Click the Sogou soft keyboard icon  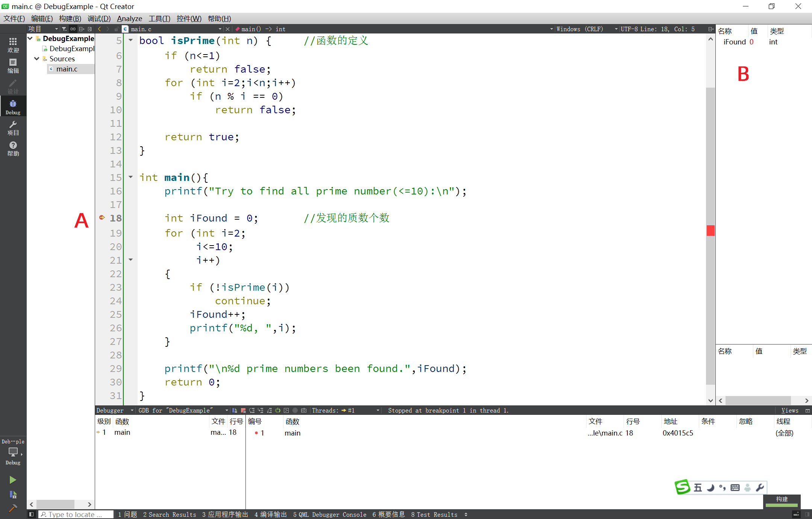point(735,487)
